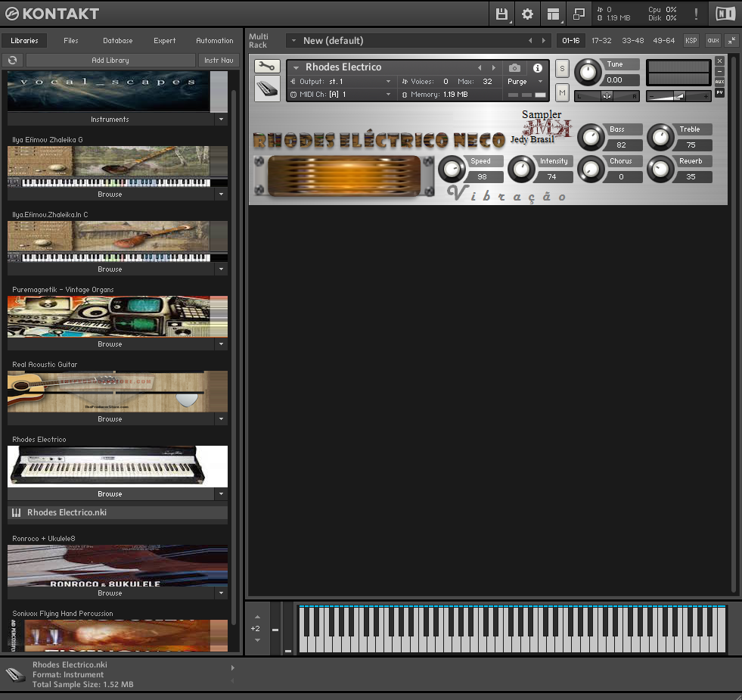Click the save/load disk icon
The height and width of the screenshot is (700, 742).
click(x=501, y=14)
